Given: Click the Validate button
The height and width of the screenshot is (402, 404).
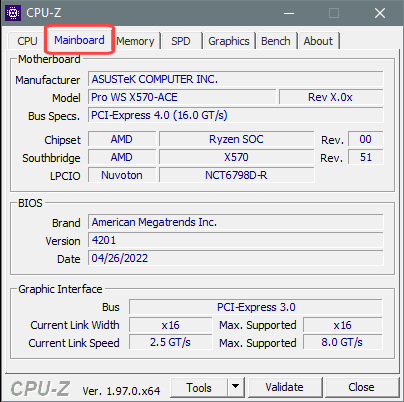Looking at the screenshot, I should 285,387.
